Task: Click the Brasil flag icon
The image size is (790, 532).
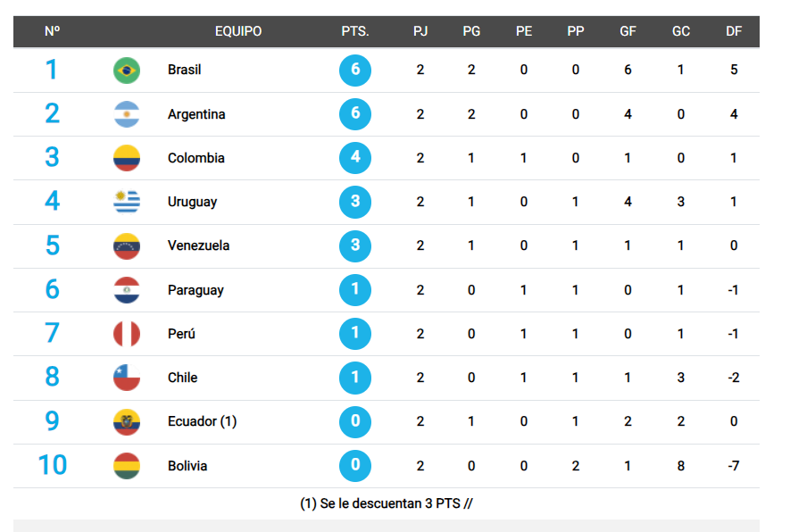Action: tap(127, 70)
